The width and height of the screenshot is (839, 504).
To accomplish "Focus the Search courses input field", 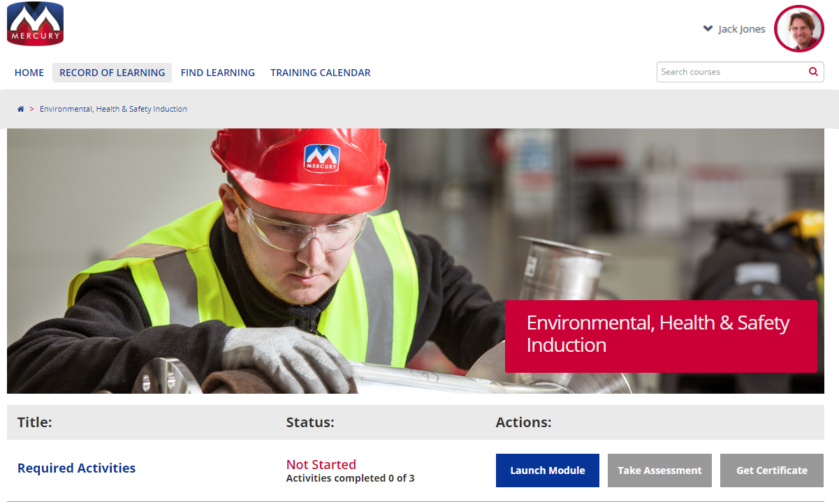I will coord(740,72).
